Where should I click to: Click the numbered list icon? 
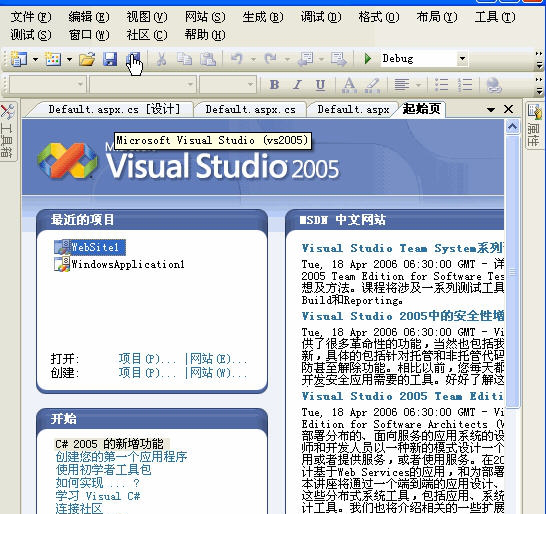click(465, 85)
